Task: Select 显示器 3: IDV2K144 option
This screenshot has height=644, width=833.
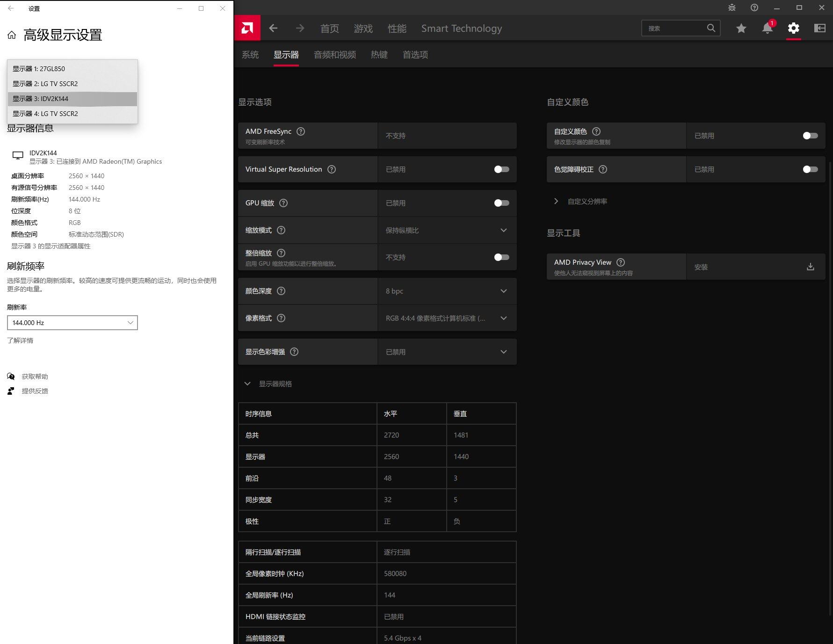Action: pyautogui.click(x=72, y=99)
